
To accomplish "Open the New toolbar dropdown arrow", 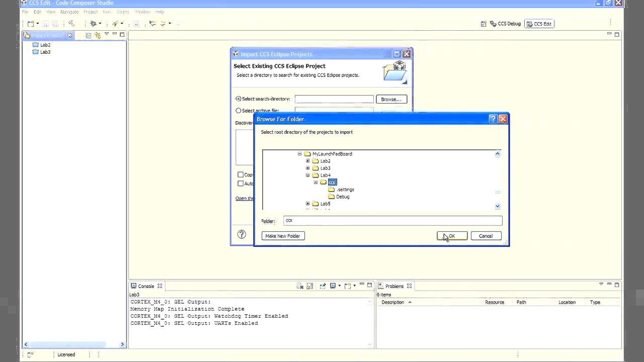I will click(37, 24).
